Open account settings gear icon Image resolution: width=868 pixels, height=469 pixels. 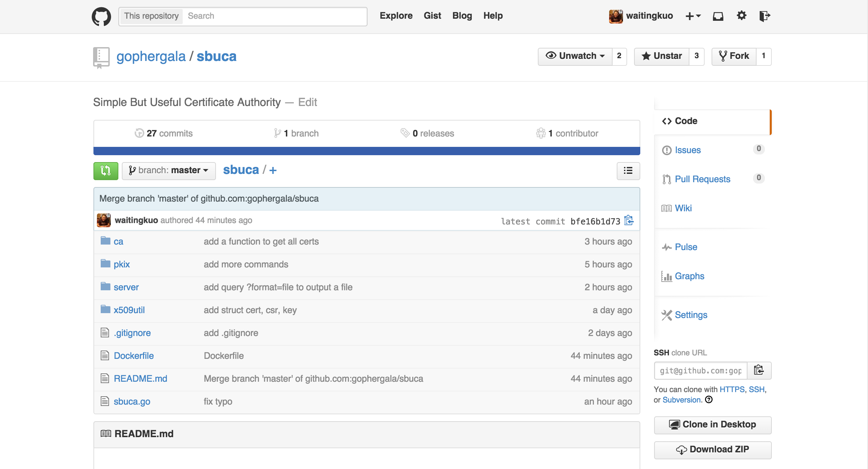(741, 16)
